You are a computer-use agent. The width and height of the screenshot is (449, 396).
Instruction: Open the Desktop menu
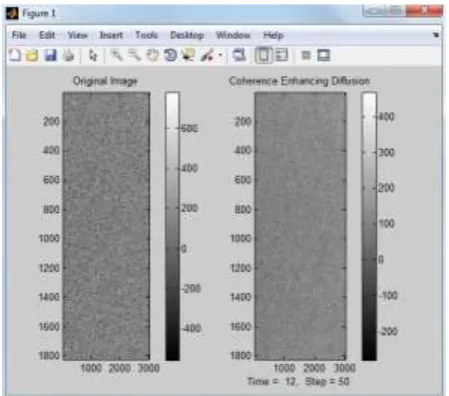click(x=187, y=35)
